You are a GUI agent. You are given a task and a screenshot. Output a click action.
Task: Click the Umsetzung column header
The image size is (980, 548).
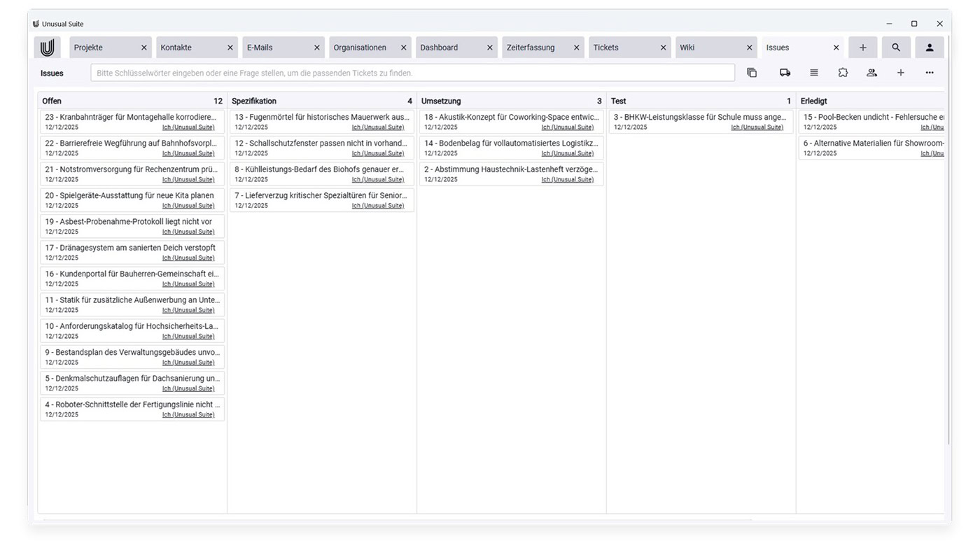[442, 101]
